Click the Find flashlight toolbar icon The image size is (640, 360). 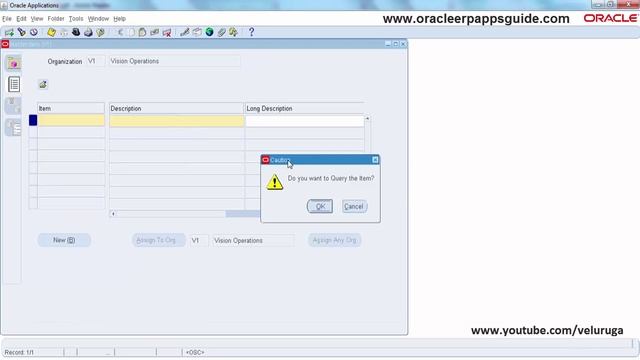tap(22, 32)
